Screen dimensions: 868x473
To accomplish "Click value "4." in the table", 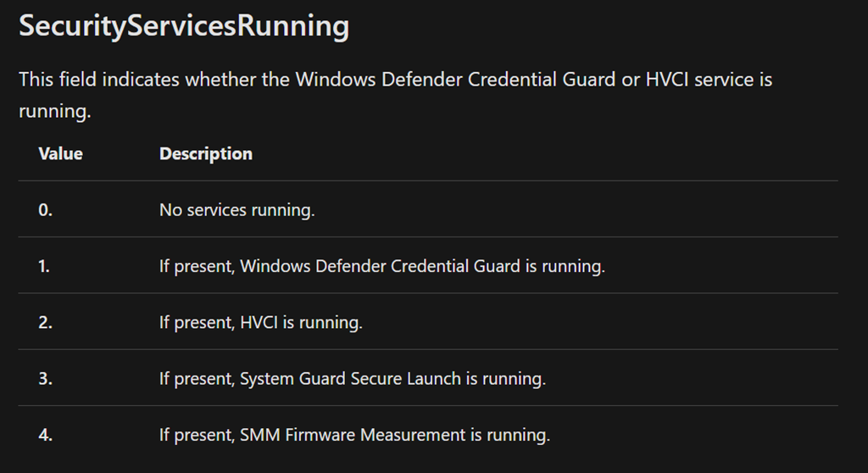I will coord(46,435).
